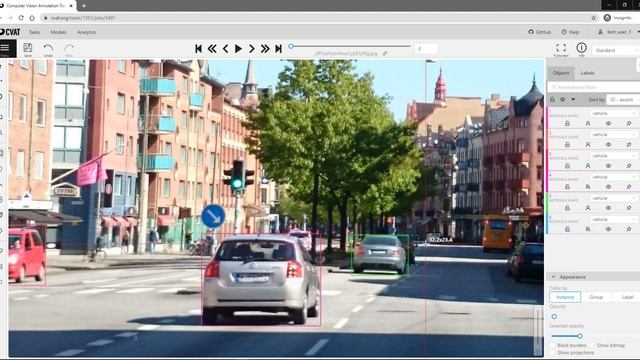640x360 pixels.
Task: Lock all objects in list header
Action: 552,100
